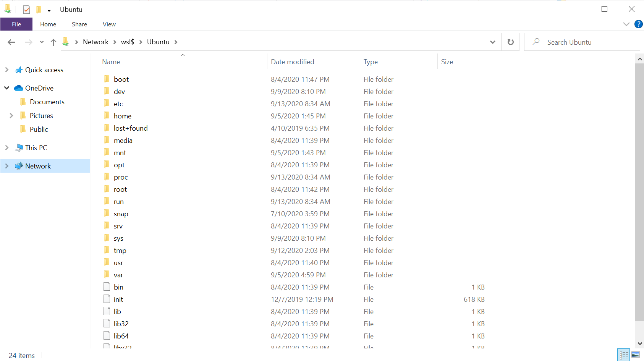Screen dimensions: 644x361
Task: Select the bin file icon
Action: tap(107, 287)
